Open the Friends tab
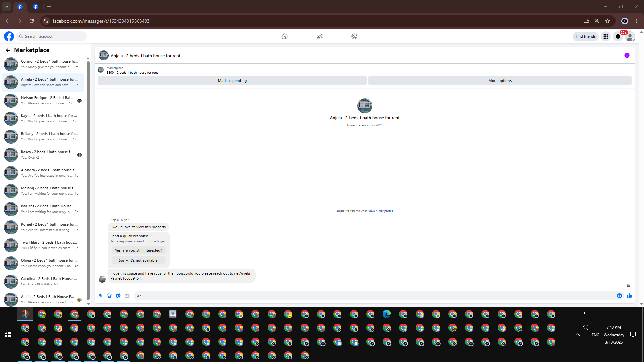644x362 pixels. click(x=319, y=36)
